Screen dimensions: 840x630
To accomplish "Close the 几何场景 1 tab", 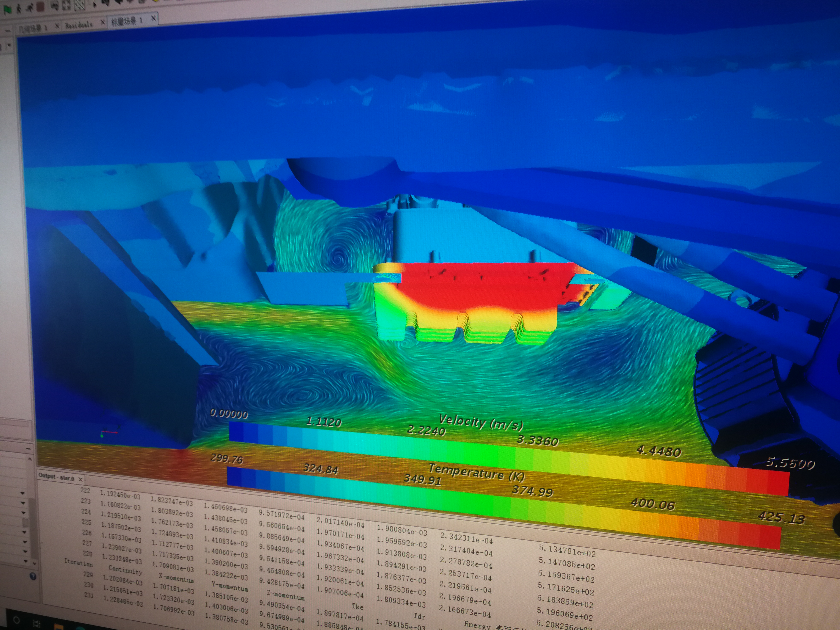I will point(57,26).
